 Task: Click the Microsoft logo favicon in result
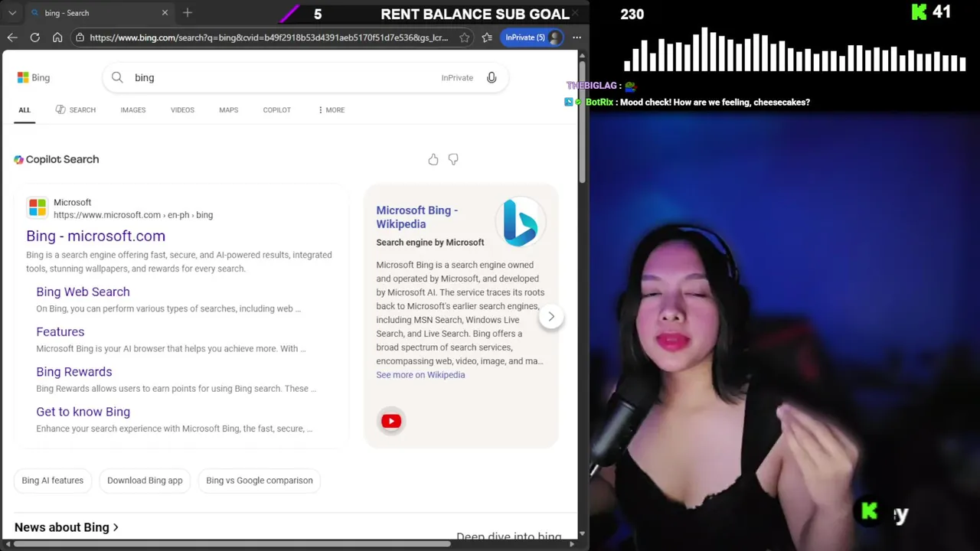(37, 207)
